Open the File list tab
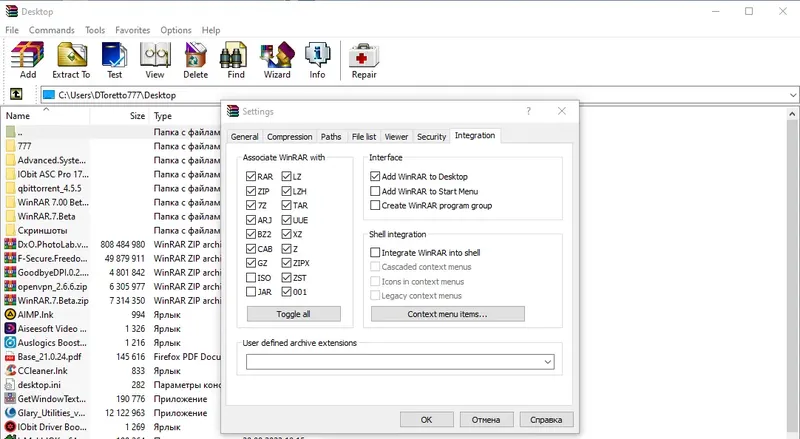 click(x=364, y=137)
